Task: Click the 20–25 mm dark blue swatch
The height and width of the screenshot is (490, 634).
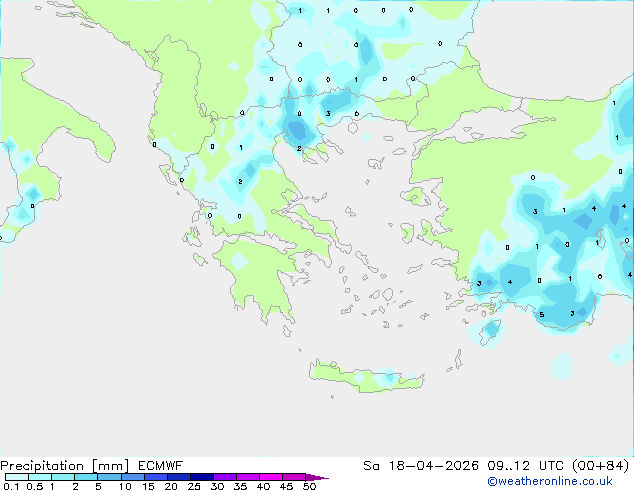Action: (x=178, y=477)
